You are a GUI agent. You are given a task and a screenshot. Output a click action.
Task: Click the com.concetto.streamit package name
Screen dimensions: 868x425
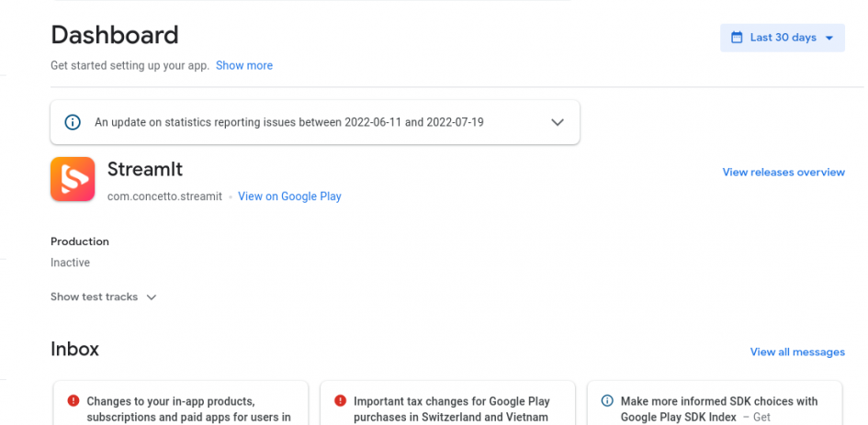(x=164, y=196)
